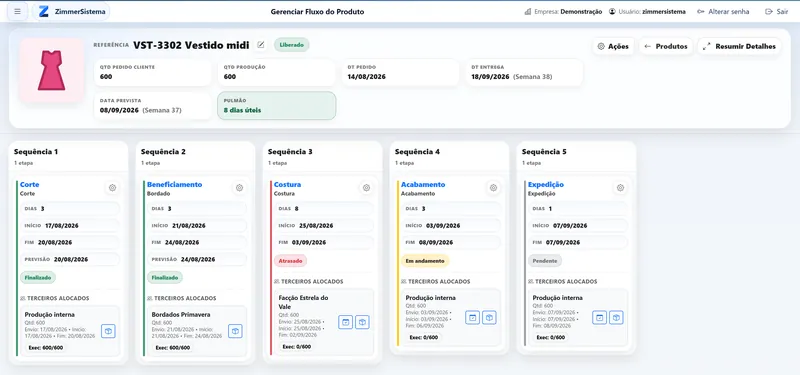Click the Liberado status badge

[292, 45]
